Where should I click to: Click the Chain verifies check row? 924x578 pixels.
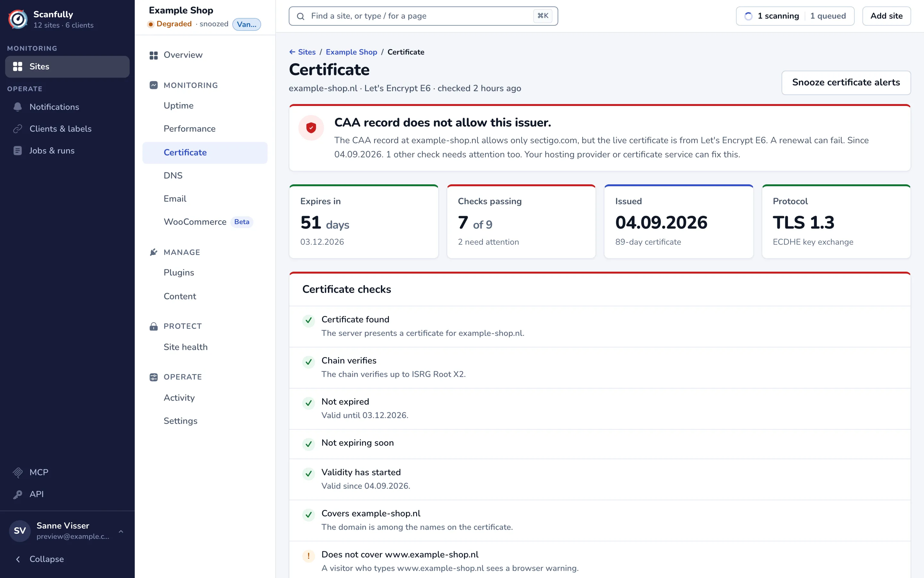(x=600, y=367)
